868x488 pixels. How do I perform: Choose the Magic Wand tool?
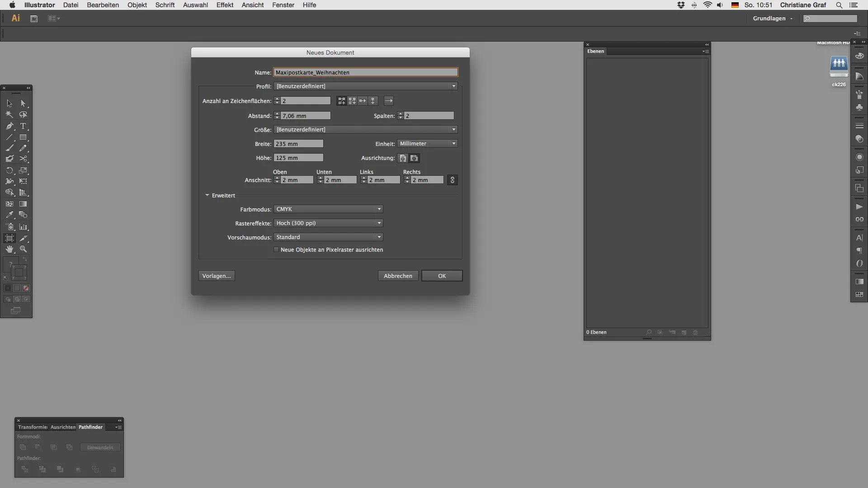pyautogui.click(x=9, y=115)
